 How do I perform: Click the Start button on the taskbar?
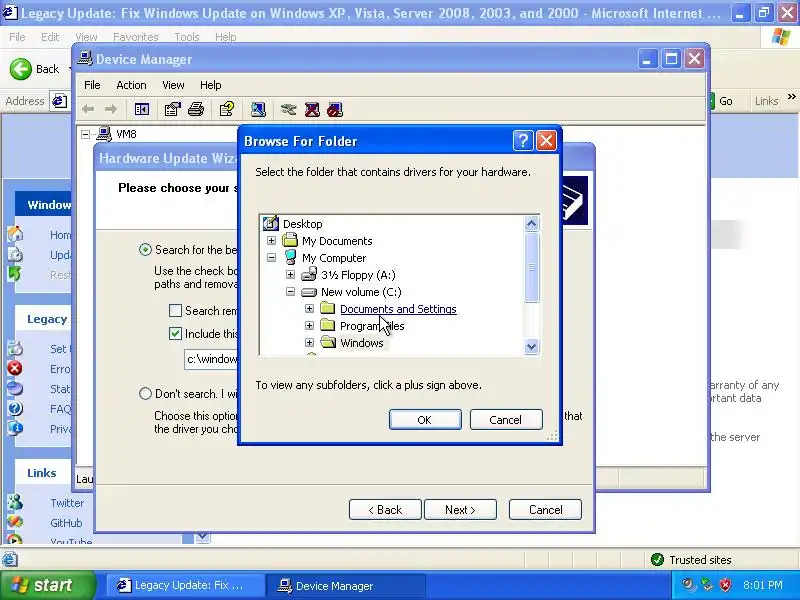tap(47, 585)
